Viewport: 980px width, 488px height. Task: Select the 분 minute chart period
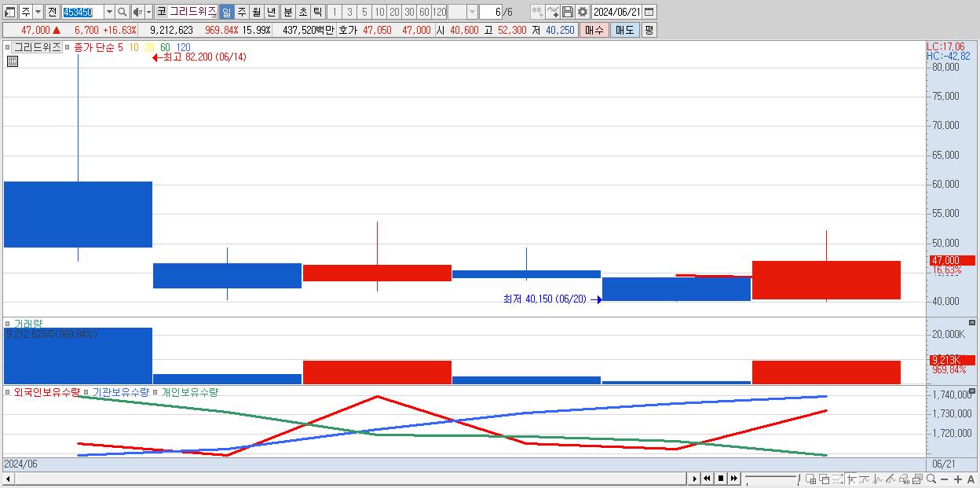287,12
